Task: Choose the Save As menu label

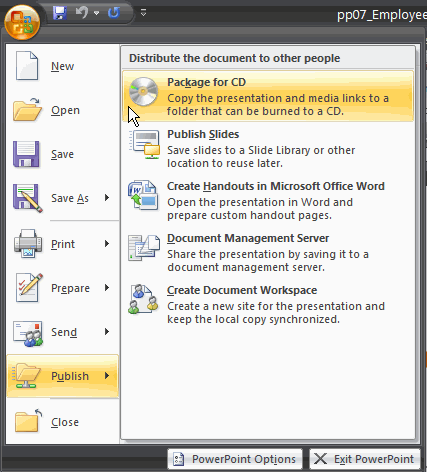Action: click(70, 198)
